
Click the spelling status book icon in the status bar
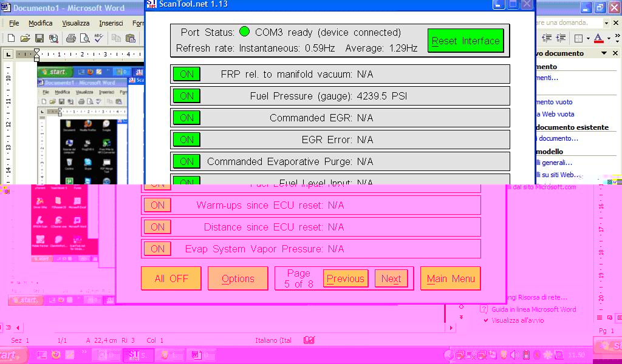tap(309, 340)
